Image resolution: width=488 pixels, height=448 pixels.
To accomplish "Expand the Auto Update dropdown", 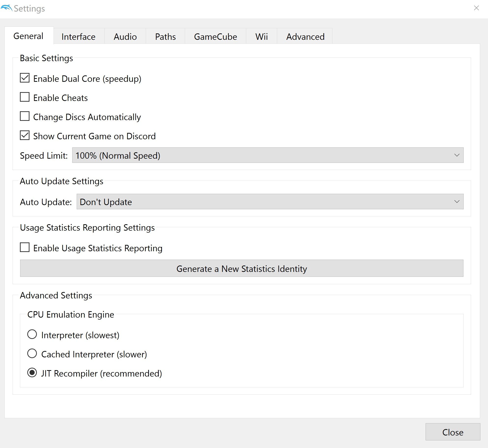I will click(270, 202).
